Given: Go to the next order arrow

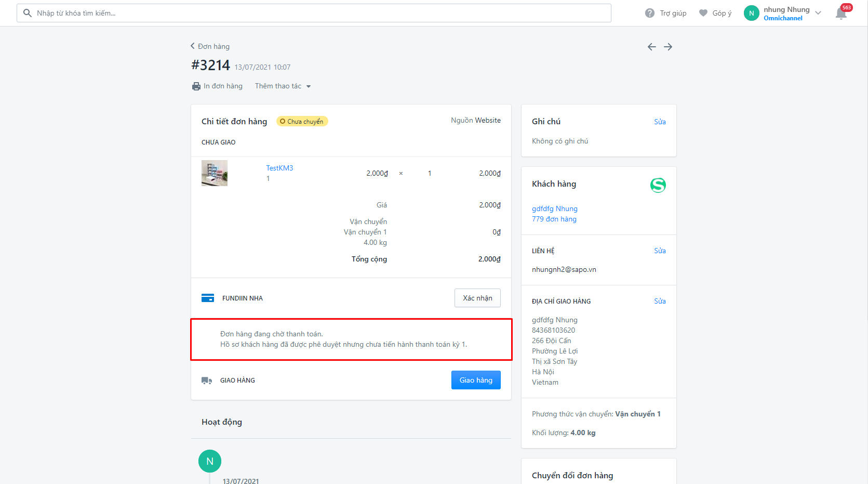Looking at the screenshot, I should tap(668, 47).
